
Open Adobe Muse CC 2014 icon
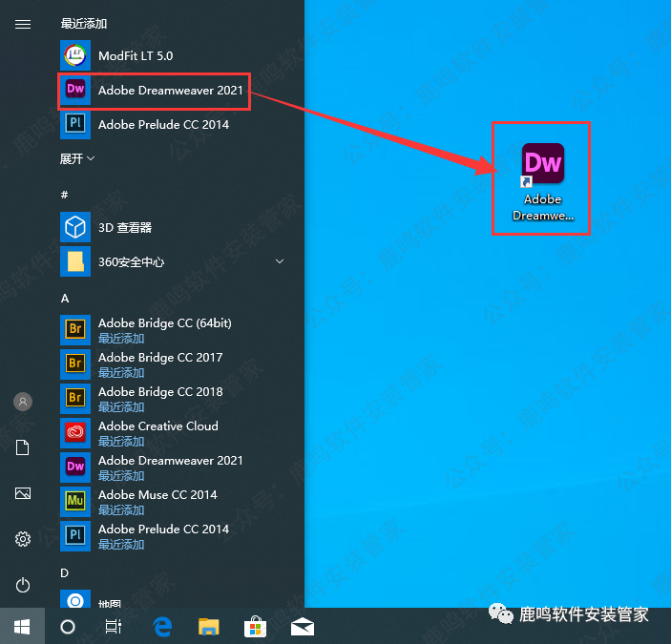tap(75, 502)
